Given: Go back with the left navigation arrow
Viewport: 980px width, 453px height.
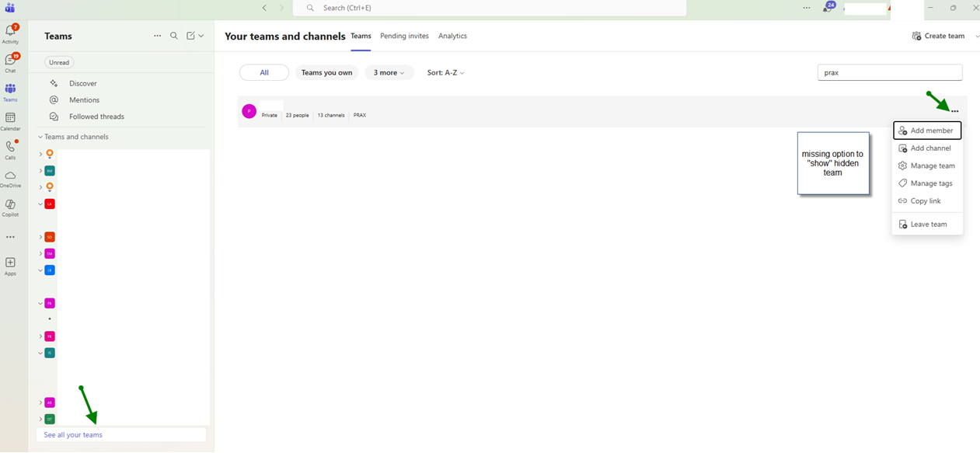Looking at the screenshot, I should 264,8.
